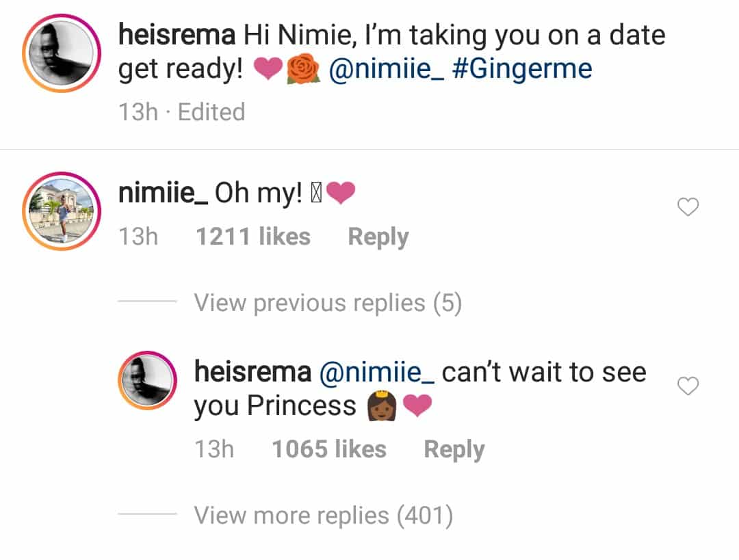
Task: Reply to nimiie_'s "Oh my!" comment
Action: 378,237
